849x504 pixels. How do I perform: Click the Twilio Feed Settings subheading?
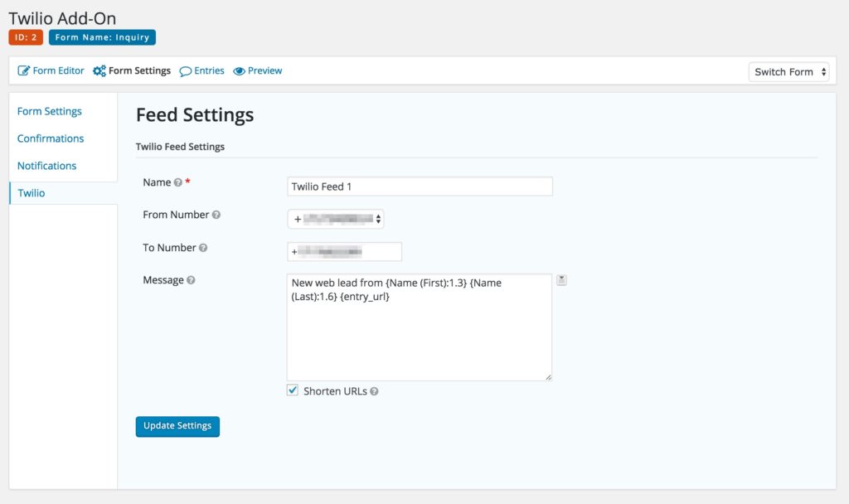pos(180,147)
